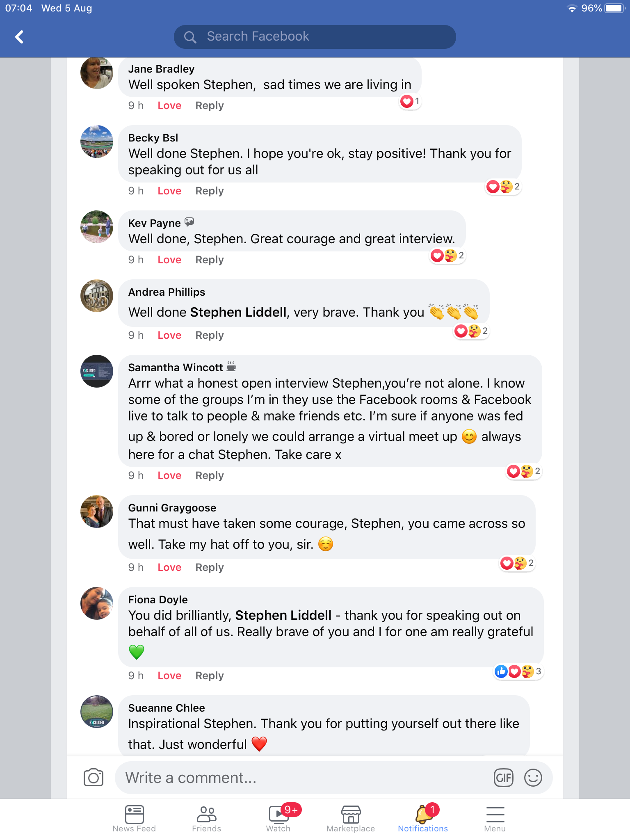This screenshot has width=630, height=840.
Task: Reply to Andrea Phillips' comment
Action: pyautogui.click(x=210, y=336)
